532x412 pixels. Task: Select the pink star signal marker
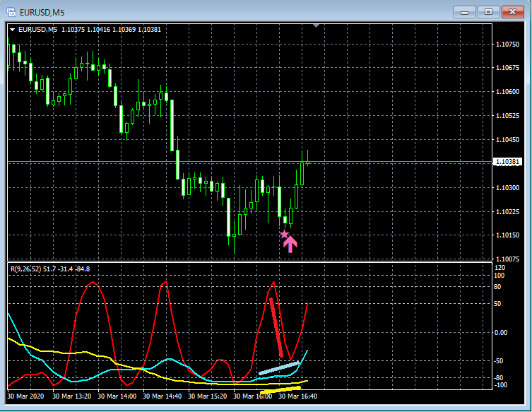point(284,234)
